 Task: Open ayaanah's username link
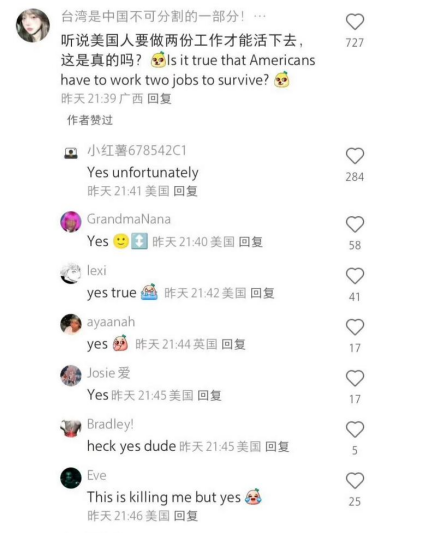pos(111,322)
